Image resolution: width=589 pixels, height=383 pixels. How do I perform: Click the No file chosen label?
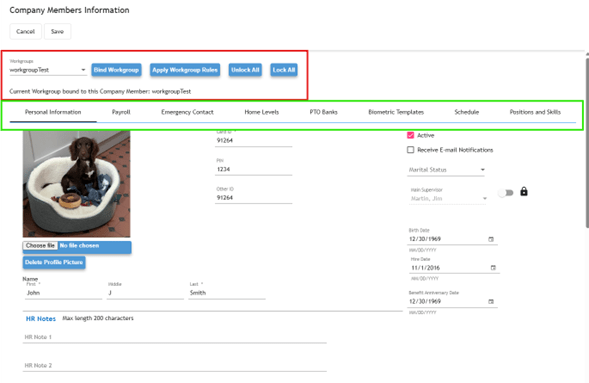tap(79, 246)
